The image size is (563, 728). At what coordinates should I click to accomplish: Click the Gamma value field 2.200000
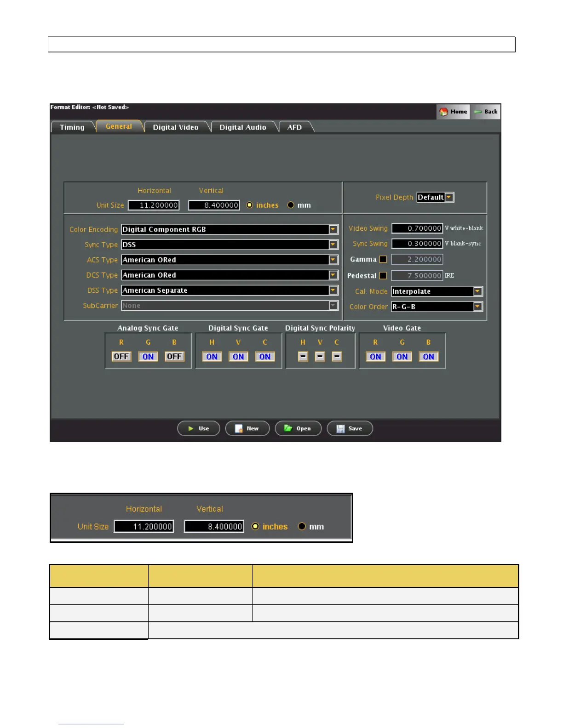click(417, 259)
